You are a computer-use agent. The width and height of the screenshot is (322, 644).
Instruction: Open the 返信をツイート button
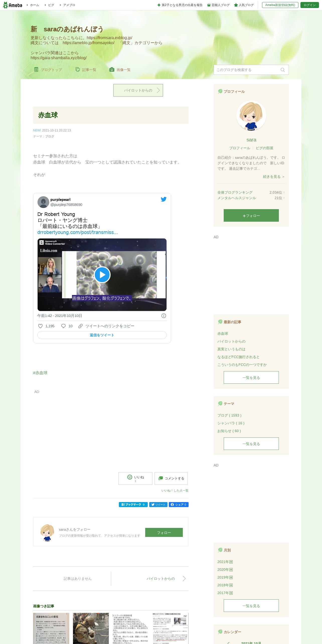tap(102, 335)
